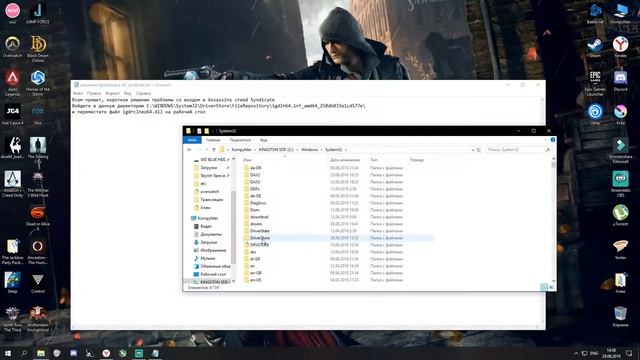The width and height of the screenshot is (640, 360).
Task: Click the Kompyhter breadcrumb segment
Action: click(242, 150)
